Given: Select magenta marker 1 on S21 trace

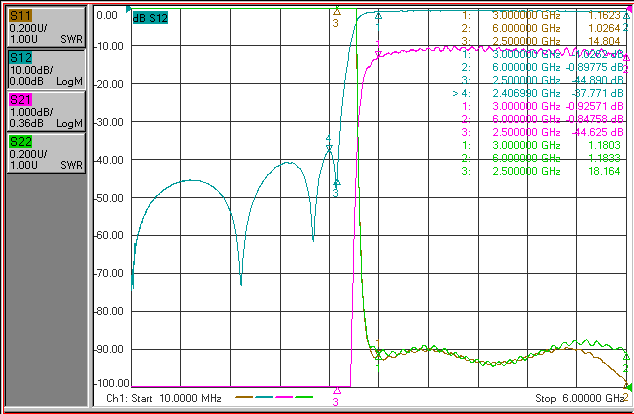Looking at the screenshot, I should pos(378,54).
